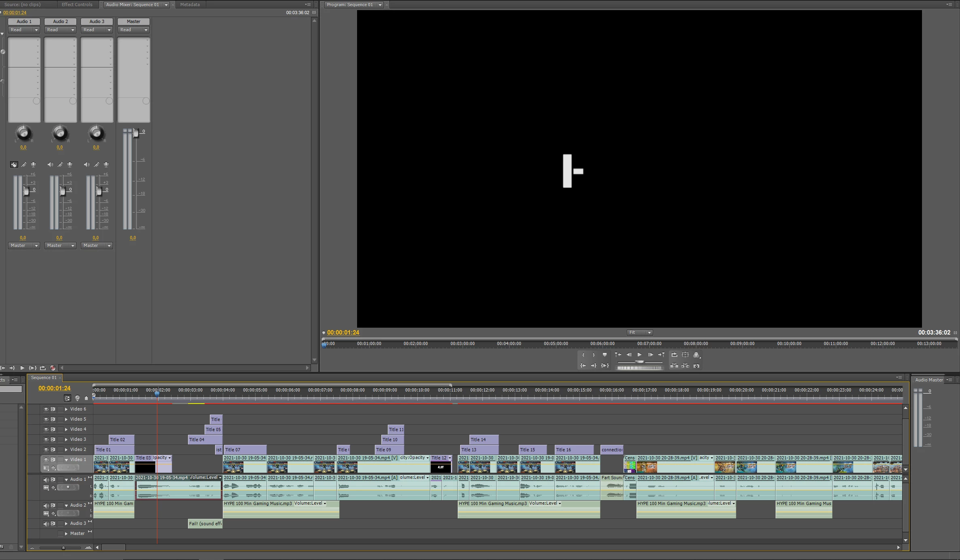Click the Set Unnumbered Marker icon
Image resolution: width=960 pixels, height=560 pixels.
605,355
